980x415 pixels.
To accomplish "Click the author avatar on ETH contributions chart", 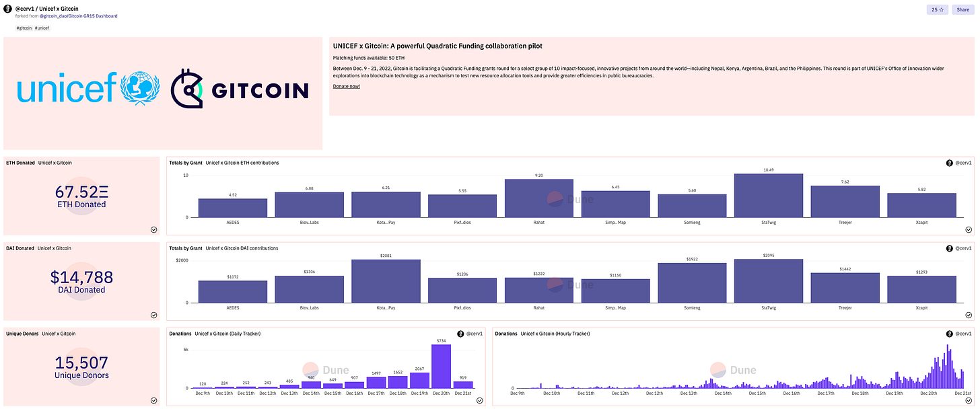I will [x=950, y=163].
